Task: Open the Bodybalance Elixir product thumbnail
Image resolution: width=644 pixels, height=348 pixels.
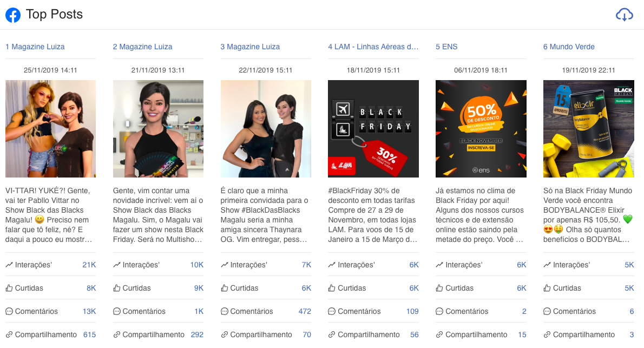Action: click(589, 129)
